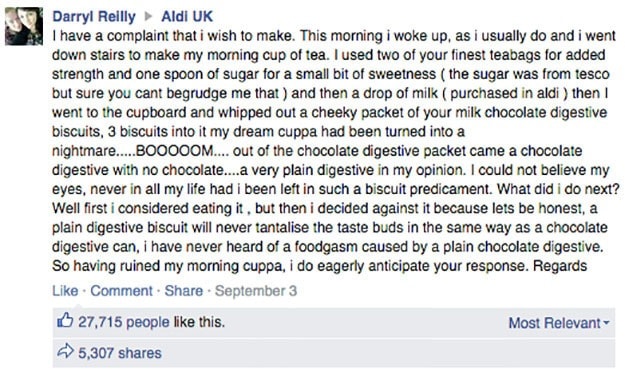Viewport: 625px width, 369px height.
Task: Click the Share link under the post
Action: (x=184, y=291)
